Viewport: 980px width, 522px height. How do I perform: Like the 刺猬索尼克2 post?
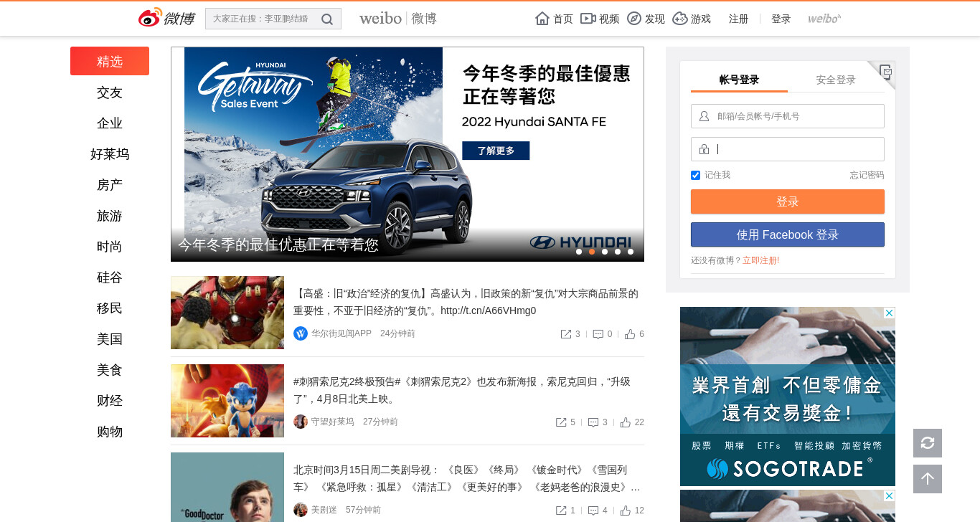626,422
